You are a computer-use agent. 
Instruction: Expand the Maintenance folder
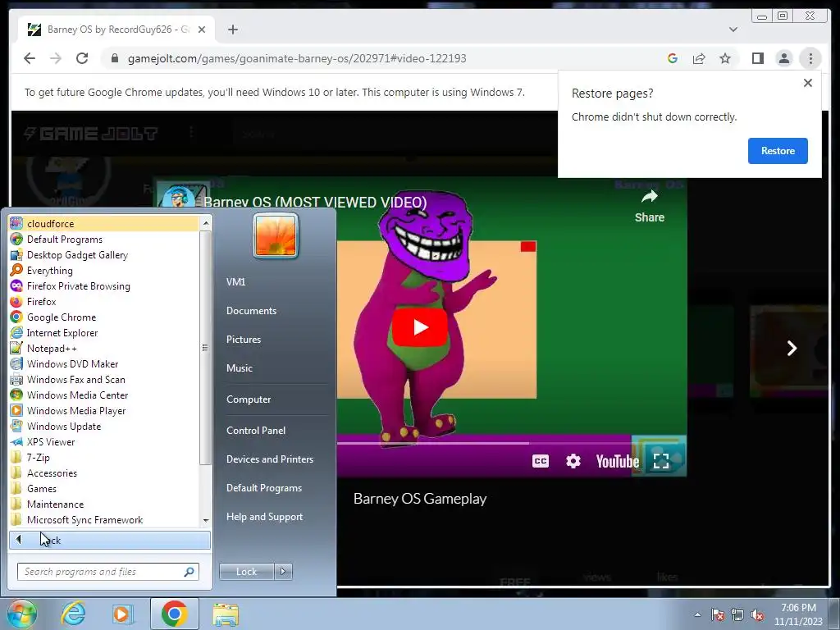coord(103,503)
